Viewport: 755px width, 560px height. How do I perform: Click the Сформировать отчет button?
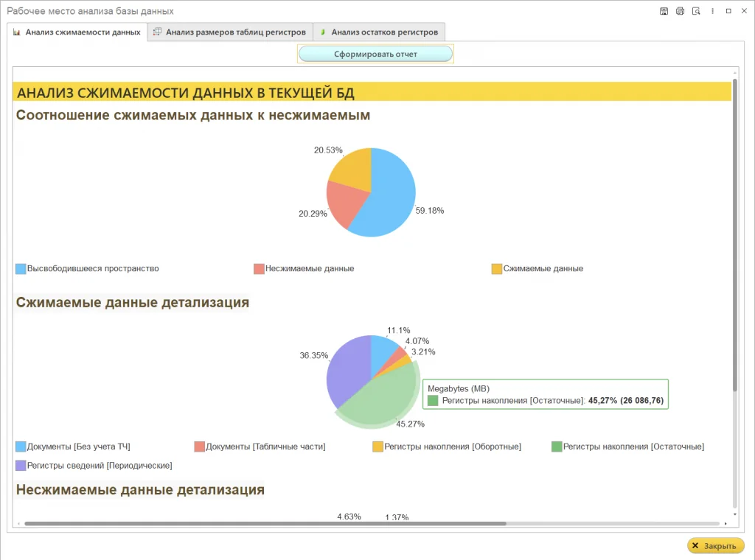point(375,54)
